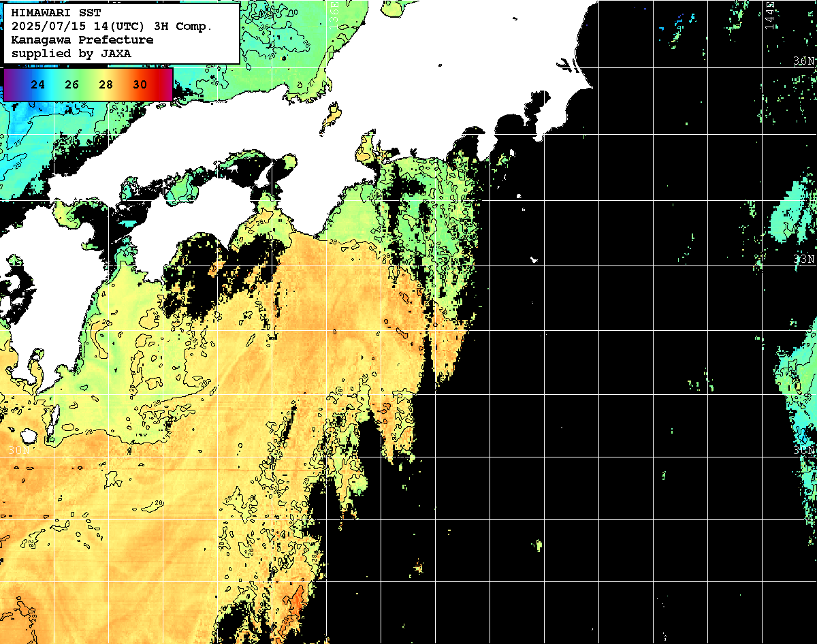
Task: Pick the 24 value on the color scale
Action: coord(39,85)
